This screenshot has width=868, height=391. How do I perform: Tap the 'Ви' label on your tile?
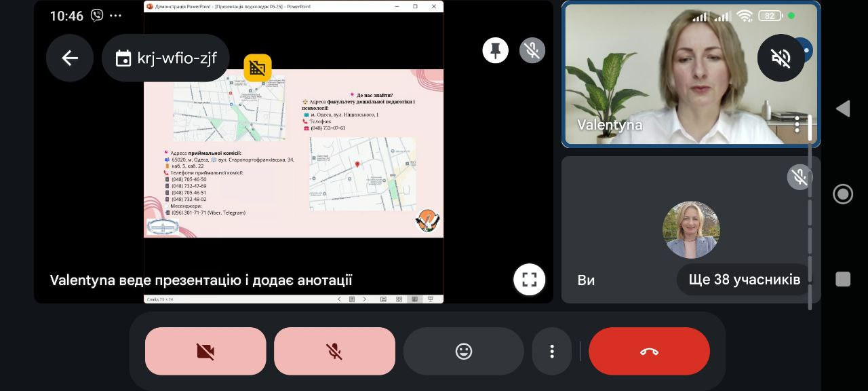tap(586, 280)
